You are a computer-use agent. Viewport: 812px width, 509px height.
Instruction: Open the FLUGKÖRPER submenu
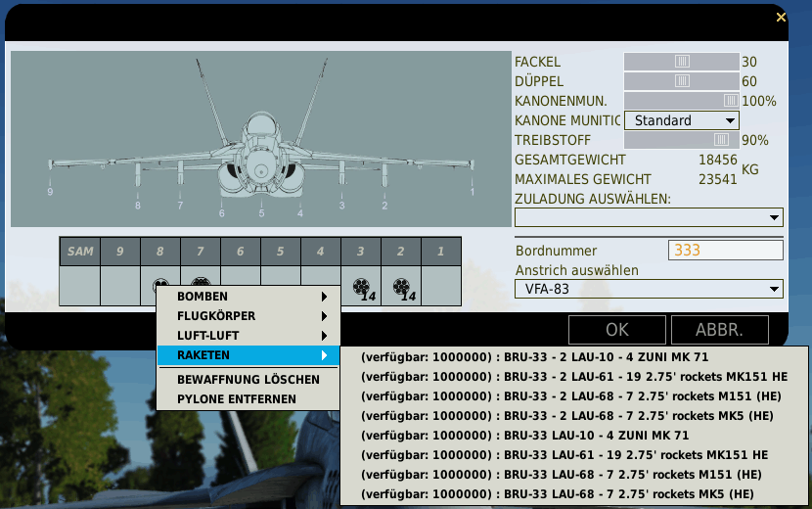[248, 316]
